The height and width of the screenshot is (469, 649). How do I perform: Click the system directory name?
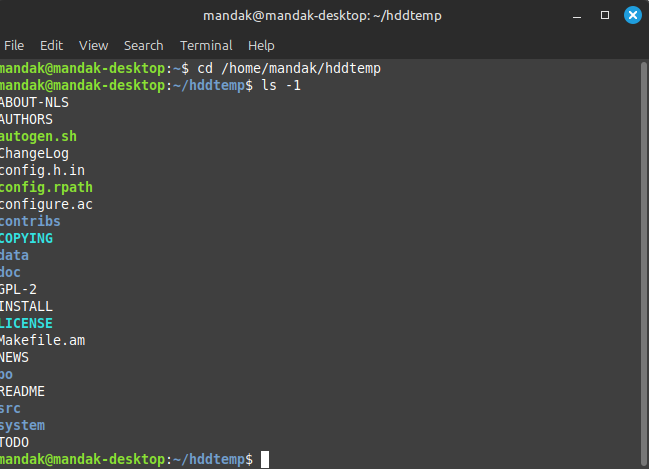(x=22, y=426)
